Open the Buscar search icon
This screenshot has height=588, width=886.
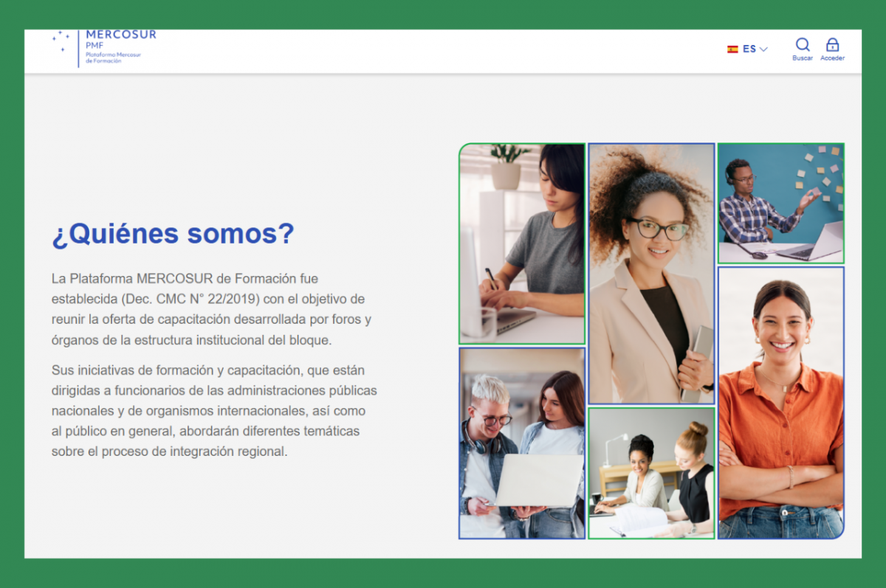[803, 44]
